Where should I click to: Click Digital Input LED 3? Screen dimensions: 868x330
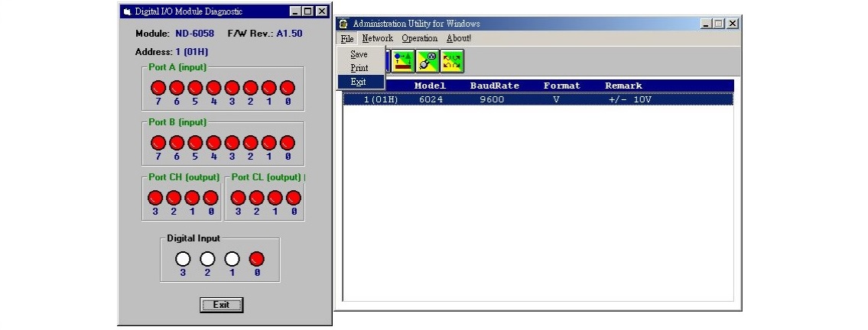point(183,259)
